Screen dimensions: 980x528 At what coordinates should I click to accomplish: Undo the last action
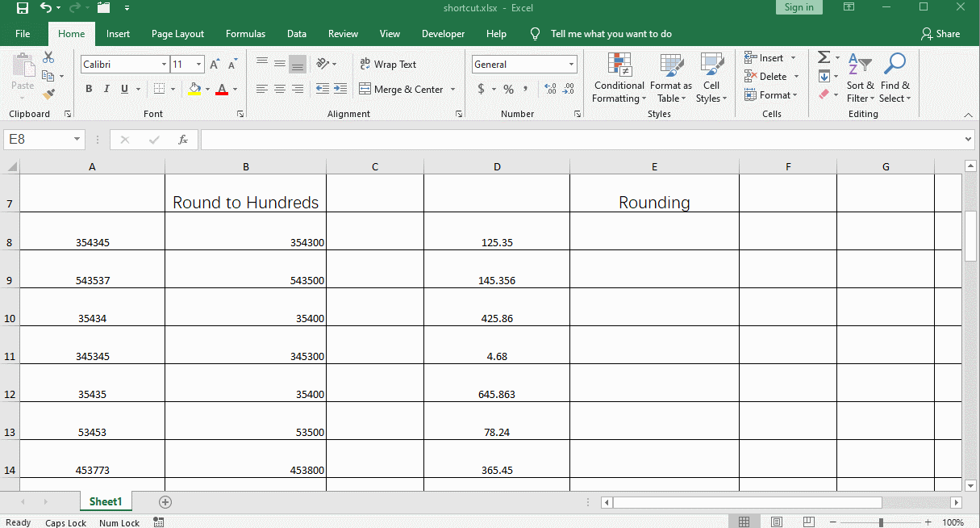pyautogui.click(x=46, y=8)
